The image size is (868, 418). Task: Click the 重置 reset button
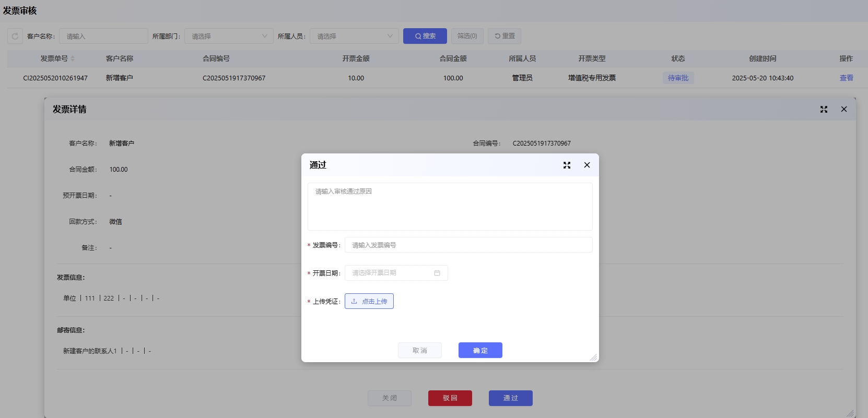(x=505, y=36)
